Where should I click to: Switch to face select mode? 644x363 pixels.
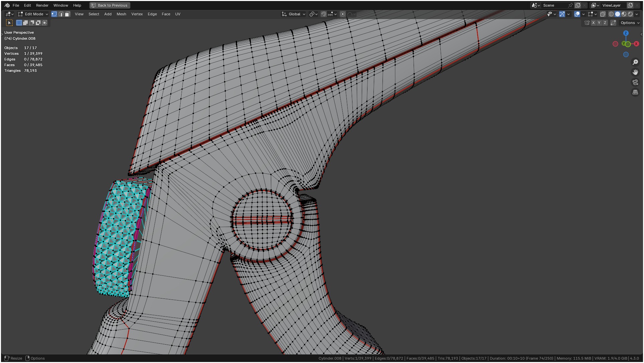(x=67, y=14)
